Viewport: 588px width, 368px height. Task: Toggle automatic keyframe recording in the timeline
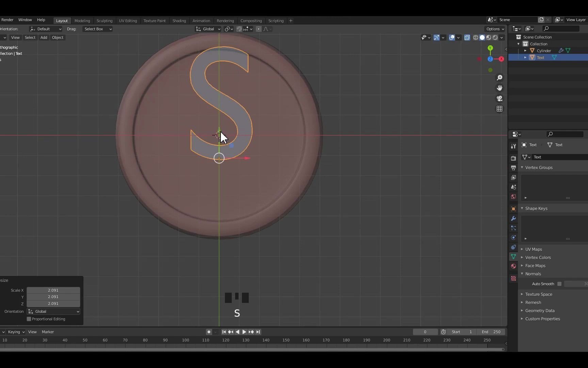pos(209,332)
